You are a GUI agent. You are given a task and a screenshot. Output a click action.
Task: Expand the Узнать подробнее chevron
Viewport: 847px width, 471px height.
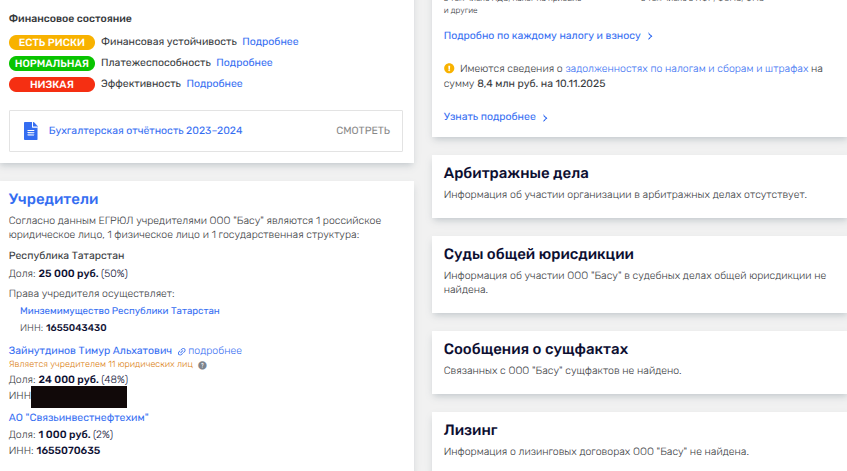click(x=545, y=118)
